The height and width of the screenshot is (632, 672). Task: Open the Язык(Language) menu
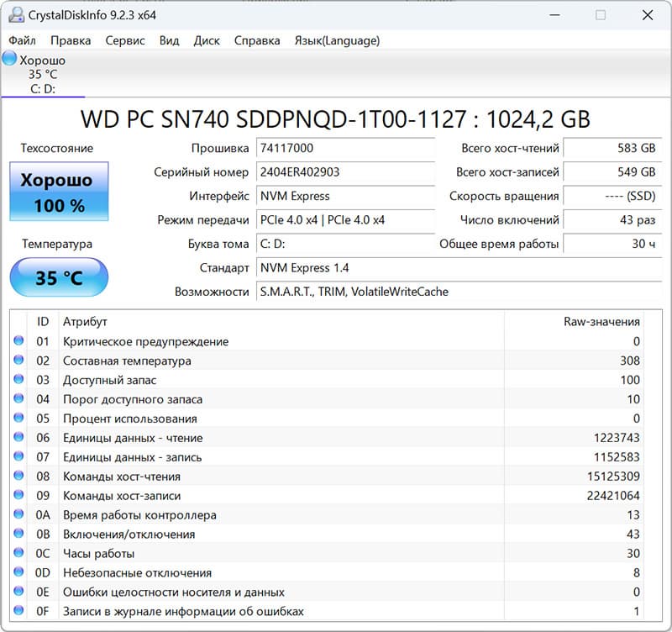click(337, 40)
